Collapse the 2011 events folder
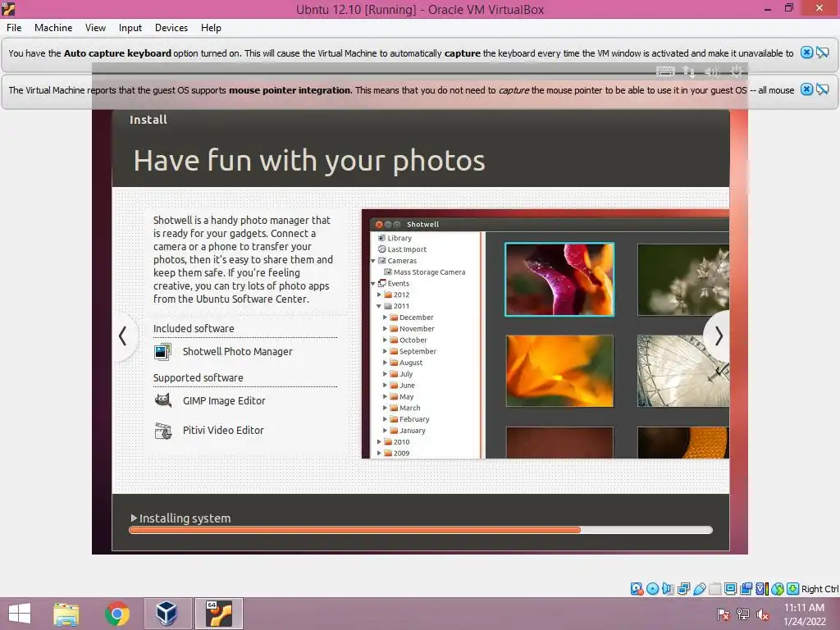This screenshot has width=840, height=630. 379,306
